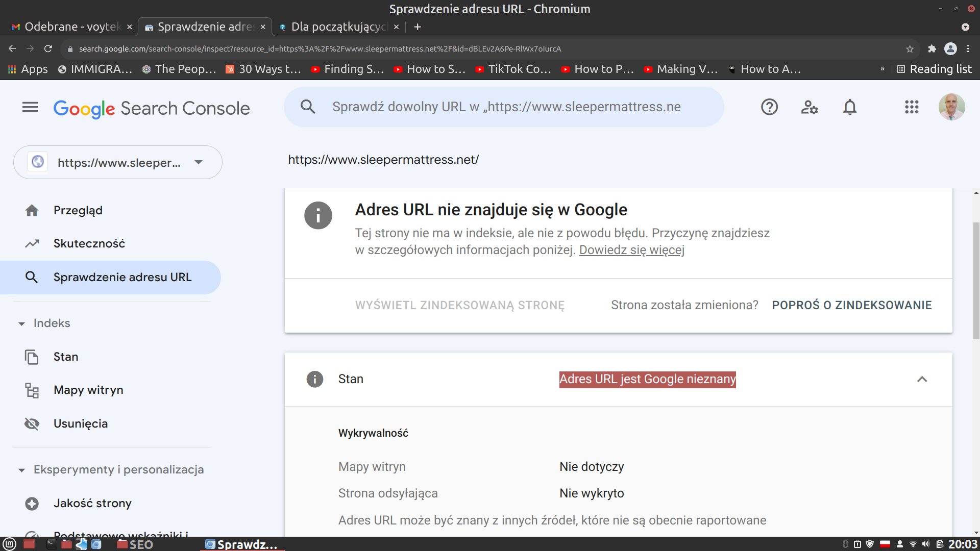This screenshot has height=551, width=980.
Task: Select Sprawdzenie adresu URL in sidebar
Action: 110,277
